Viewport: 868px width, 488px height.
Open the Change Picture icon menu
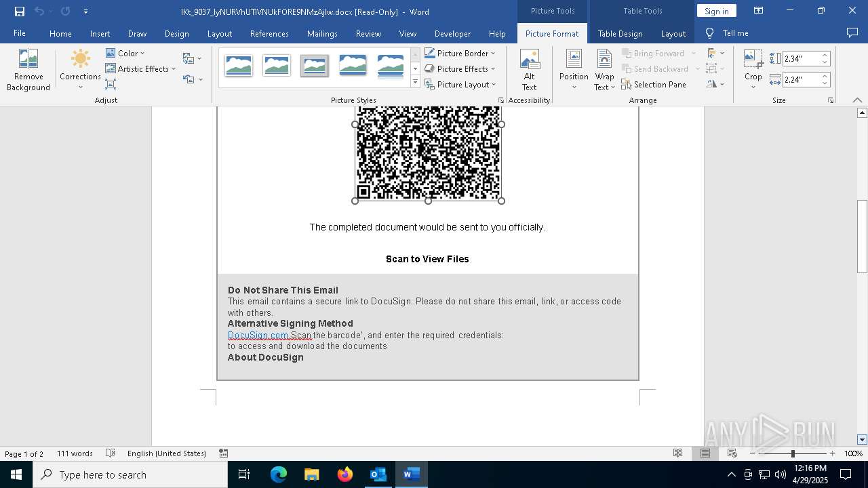coord(192,58)
